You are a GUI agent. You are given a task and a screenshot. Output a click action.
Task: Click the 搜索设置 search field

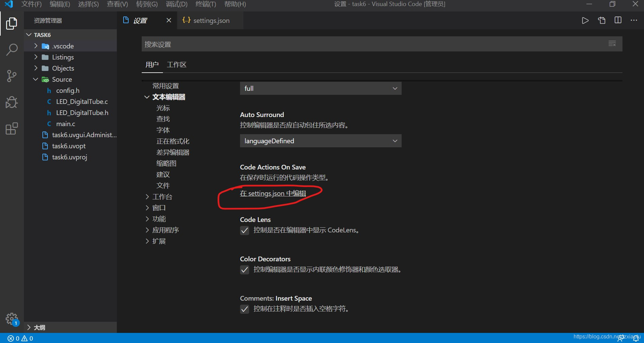coord(382,44)
